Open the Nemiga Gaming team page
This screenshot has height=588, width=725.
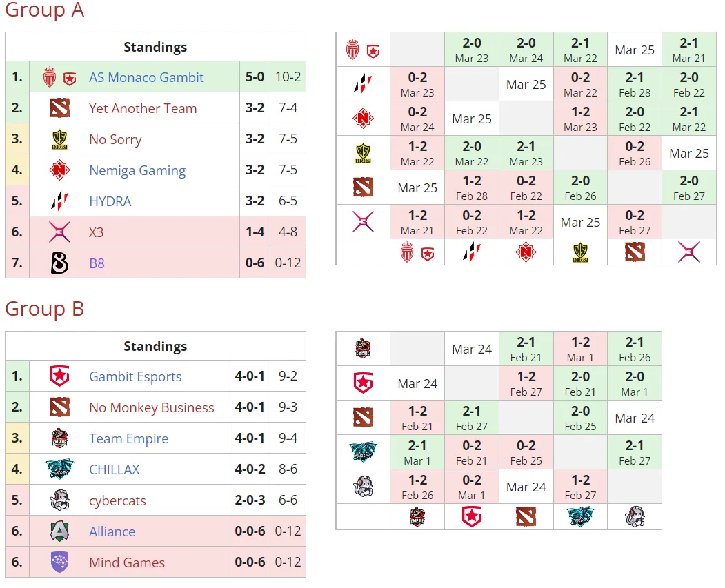pos(137,170)
